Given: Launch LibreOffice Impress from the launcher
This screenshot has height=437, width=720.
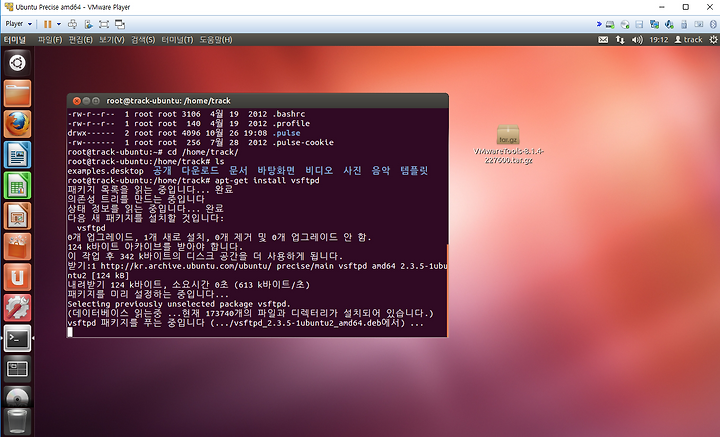Looking at the screenshot, I should 17,216.
